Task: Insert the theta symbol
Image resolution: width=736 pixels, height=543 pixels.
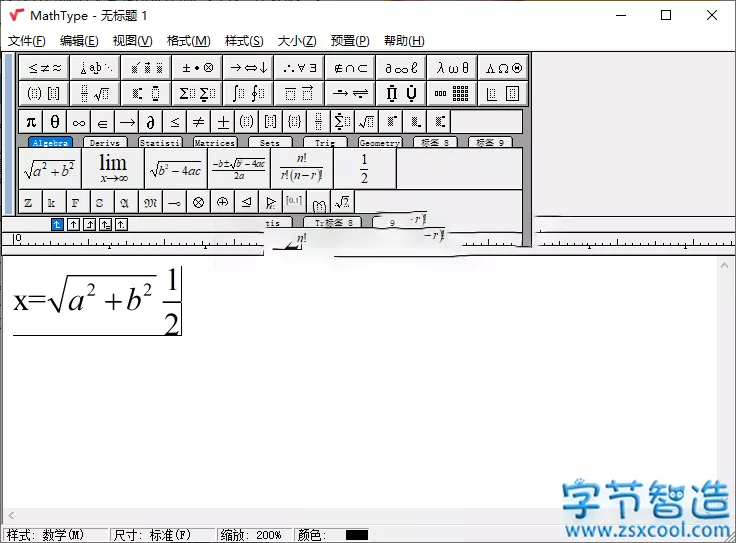Action: (x=55, y=122)
